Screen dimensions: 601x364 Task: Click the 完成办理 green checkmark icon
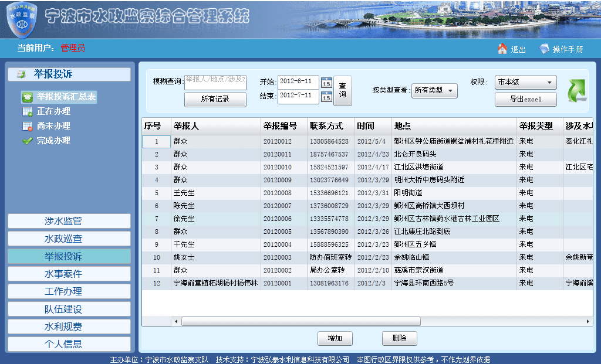click(x=27, y=141)
